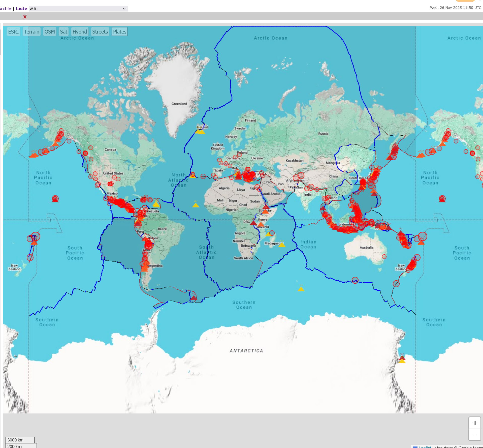Image resolution: width=483 pixels, height=448 pixels.
Task: Zoom in with the plus button
Action: 475,423
